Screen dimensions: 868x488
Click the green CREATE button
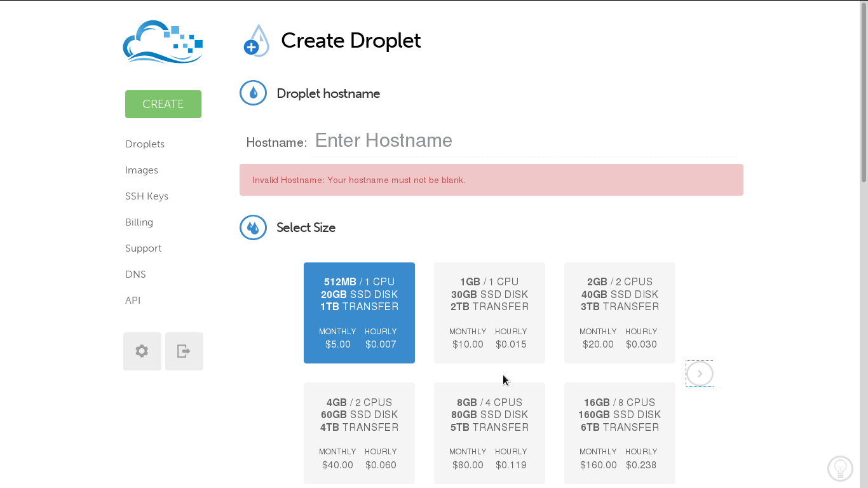[x=163, y=104]
